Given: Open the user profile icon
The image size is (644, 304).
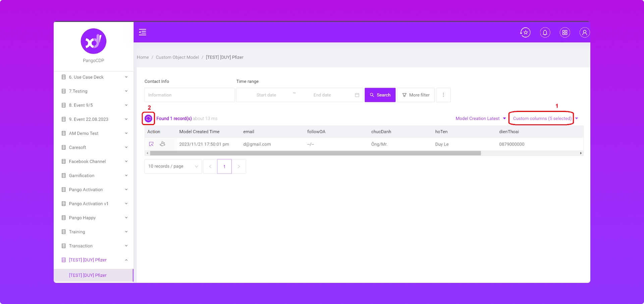Looking at the screenshot, I should point(584,33).
